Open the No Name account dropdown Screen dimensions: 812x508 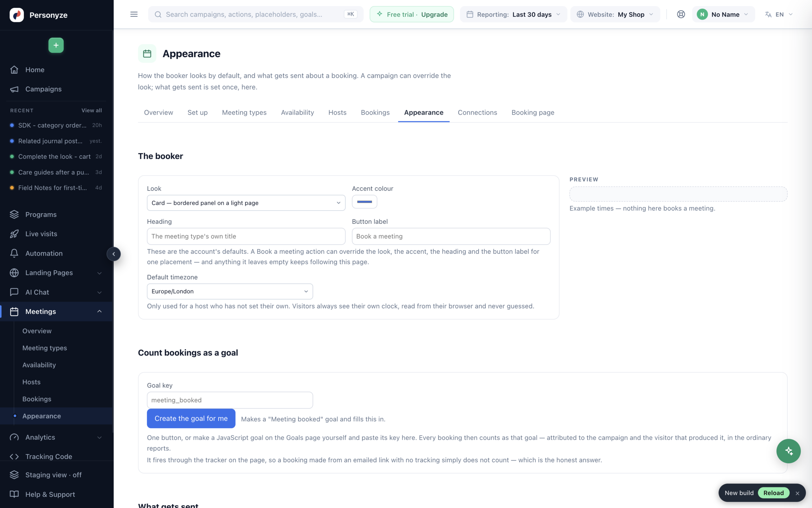click(724, 15)
